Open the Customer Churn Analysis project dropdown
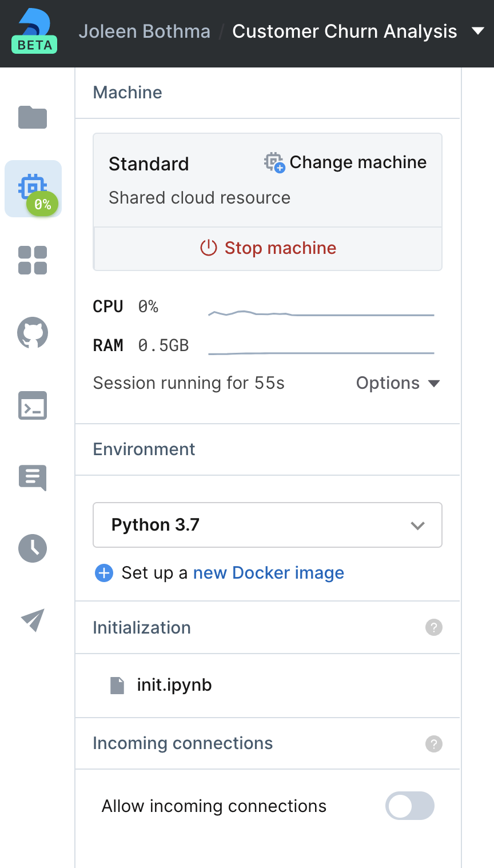 pos(478,31)
